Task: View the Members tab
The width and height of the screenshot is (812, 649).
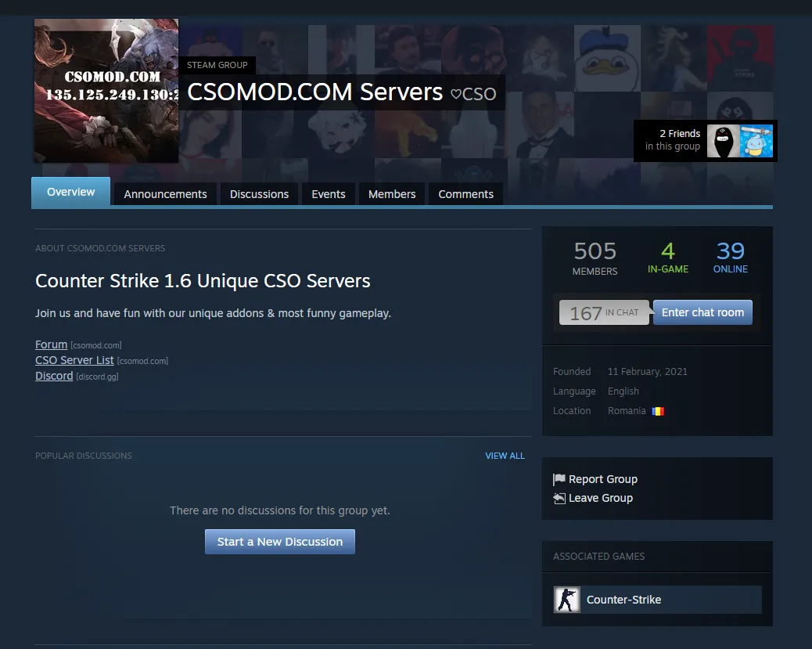Action: click(391, 194)
